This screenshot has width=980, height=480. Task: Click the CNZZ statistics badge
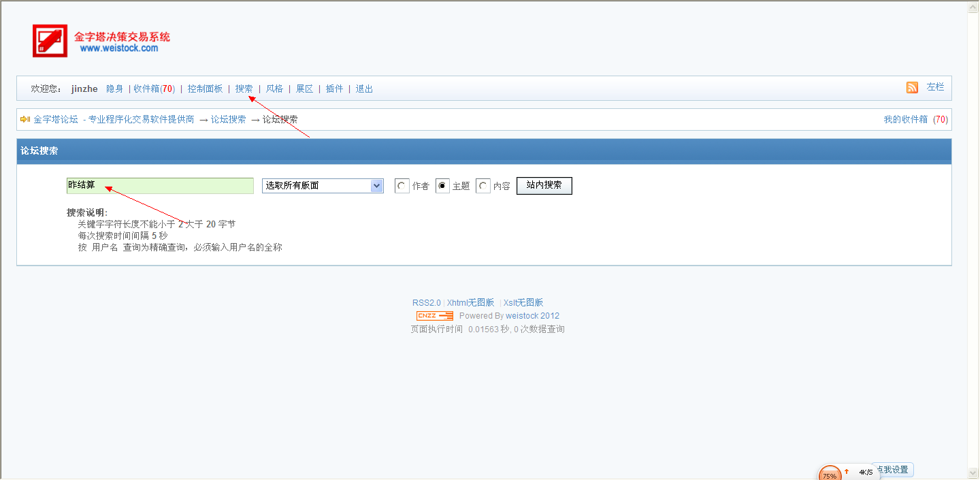(x=435, y=316)
